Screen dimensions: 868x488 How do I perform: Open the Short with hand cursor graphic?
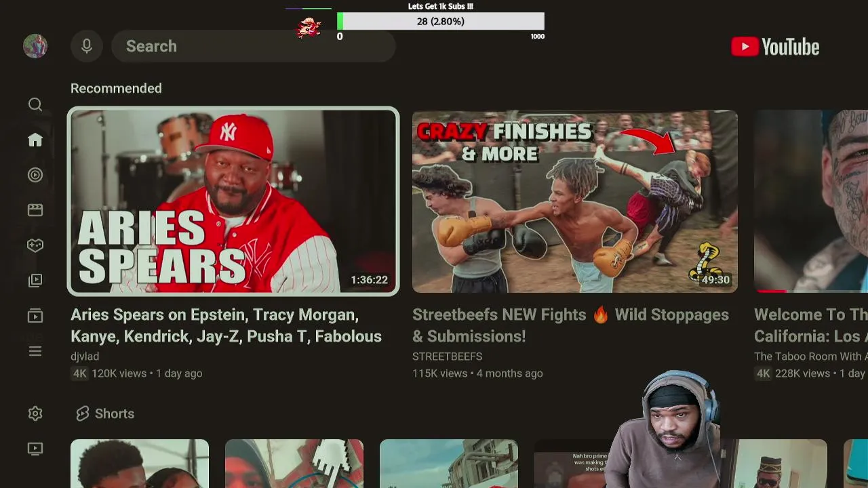[x=294, y=464]
